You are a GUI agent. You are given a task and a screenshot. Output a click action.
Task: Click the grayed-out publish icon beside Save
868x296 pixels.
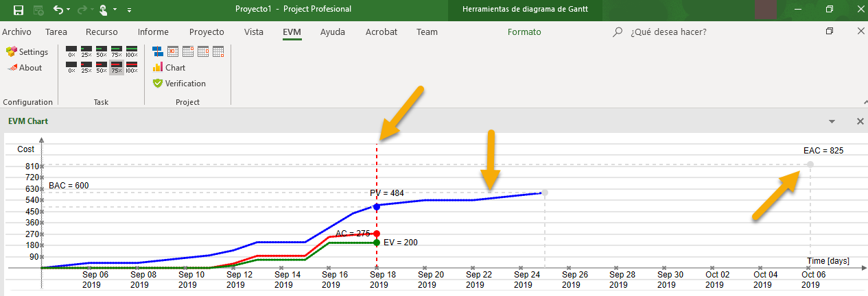pos(39,10)
